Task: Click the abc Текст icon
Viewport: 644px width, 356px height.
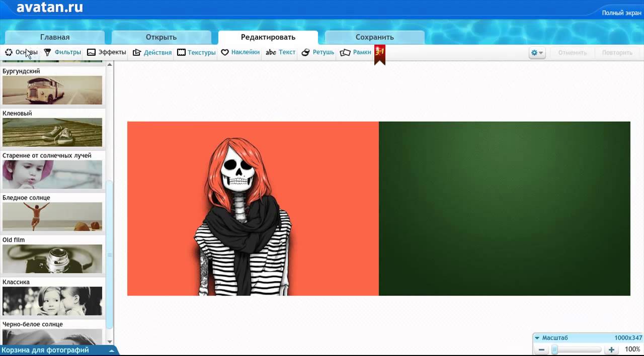Action: pyautogui.click(x=271, y=52)
